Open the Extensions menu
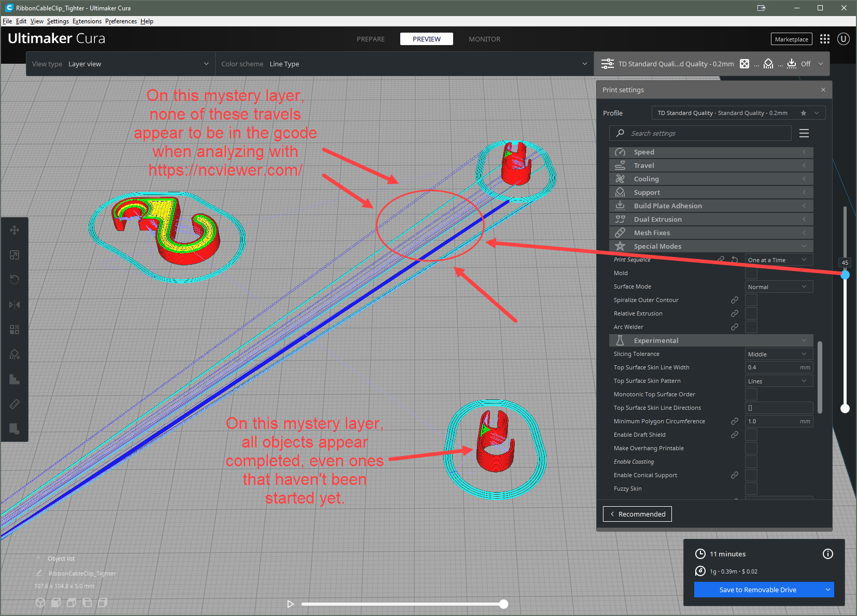Image resolution: width=857 pixels, height=616 pixels. 87,21
